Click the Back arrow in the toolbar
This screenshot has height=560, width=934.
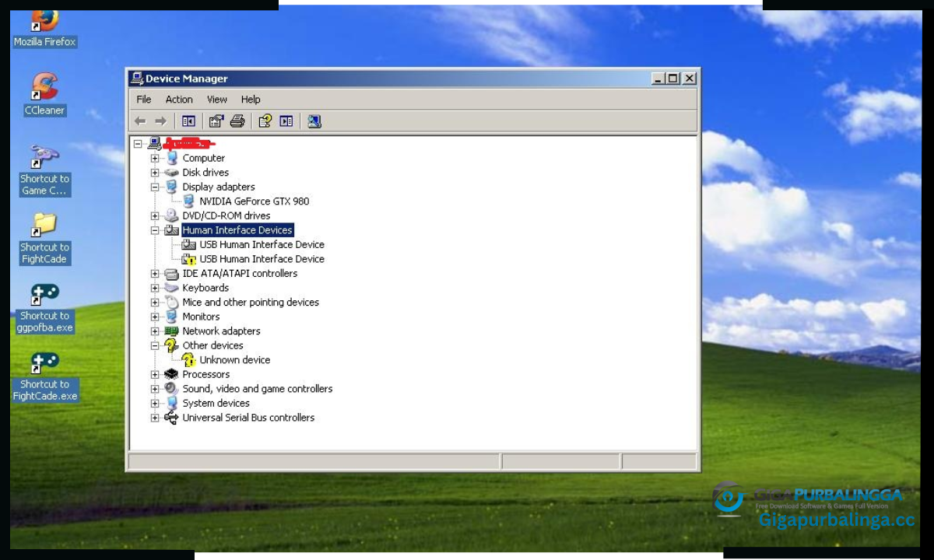140,121
